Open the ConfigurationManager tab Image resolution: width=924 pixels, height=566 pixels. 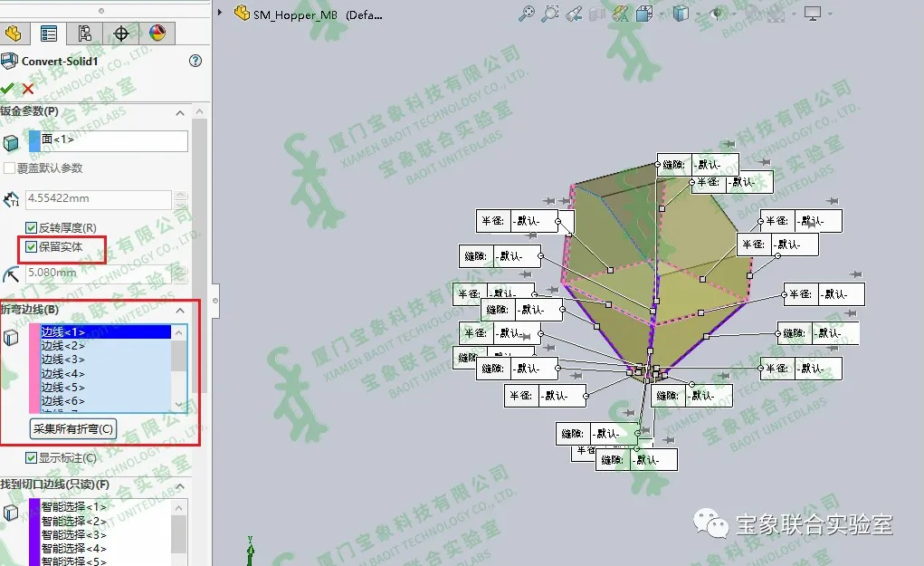click(x=85, y=34)
